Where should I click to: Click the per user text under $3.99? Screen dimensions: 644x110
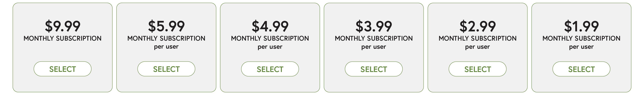374,47
